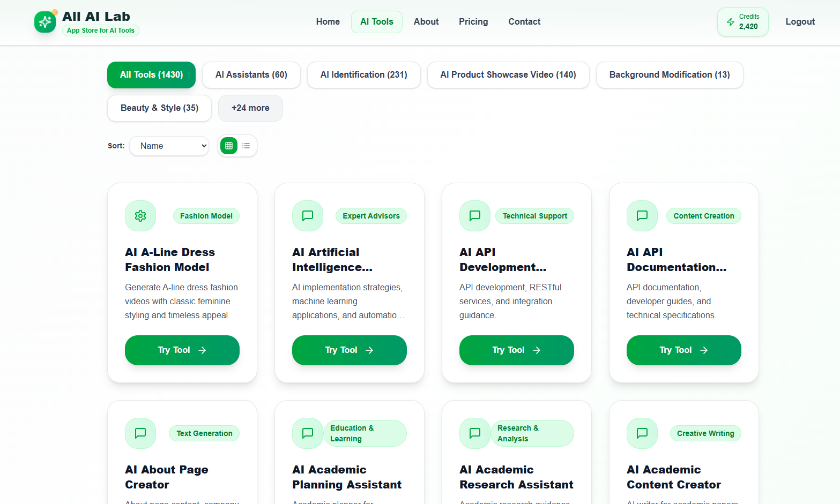The image size is (840, 504).
Task: Click the API development, RESTful services description
Action: (x=510, y=302)
